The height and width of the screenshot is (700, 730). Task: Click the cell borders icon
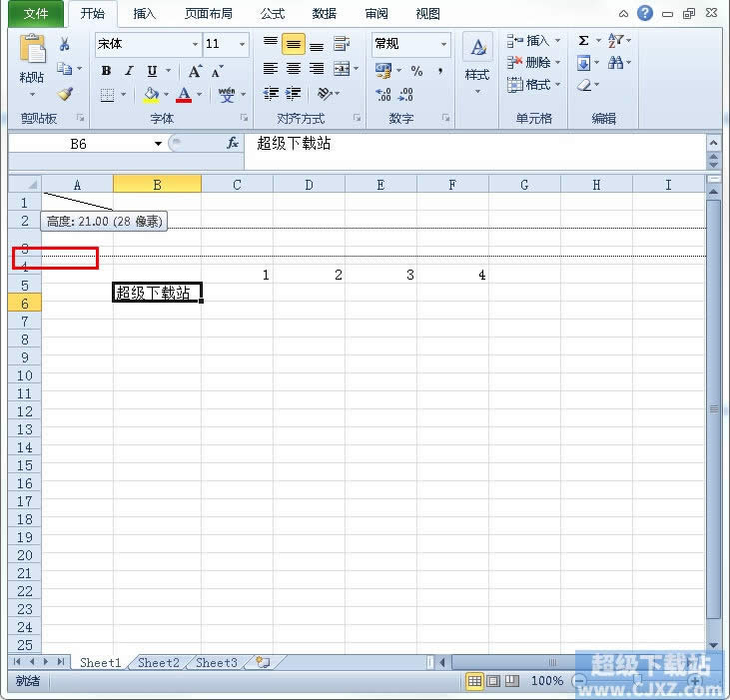(107, 95)
